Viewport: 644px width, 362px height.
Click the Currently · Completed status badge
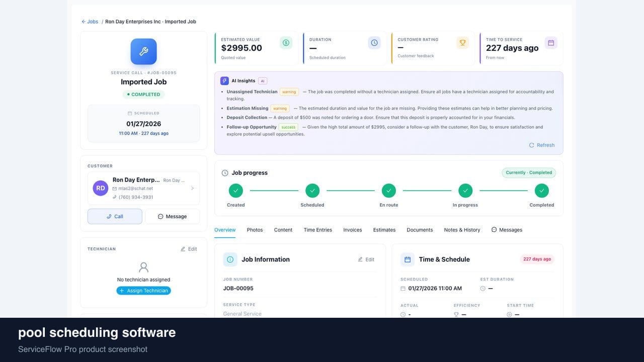point(529,172)
